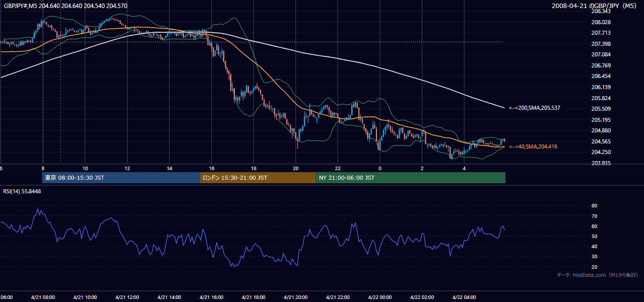Screen dimensions: 644x302
Task: Click hour tick 18 under price chart
Action: [253, 168]
